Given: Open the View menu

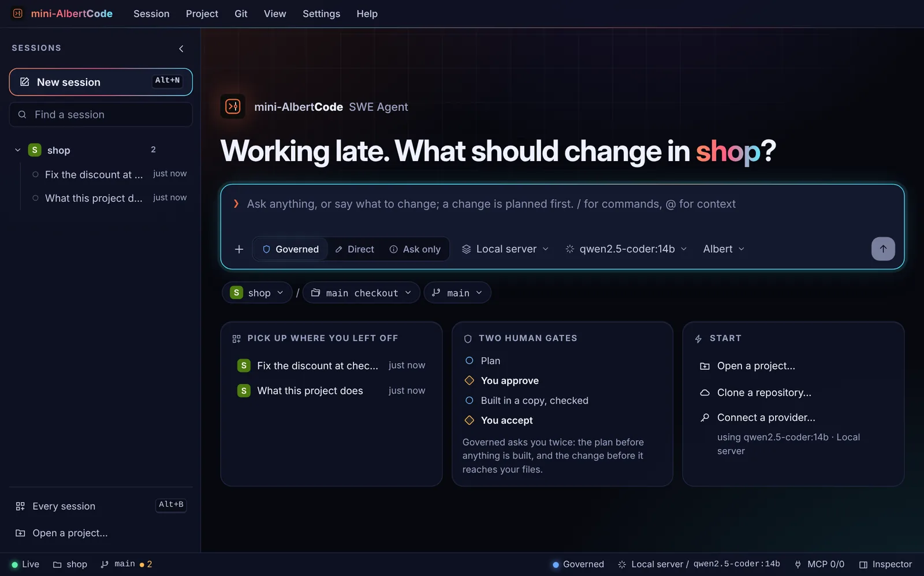Looking at the screenshot, I should click(275, 14).
